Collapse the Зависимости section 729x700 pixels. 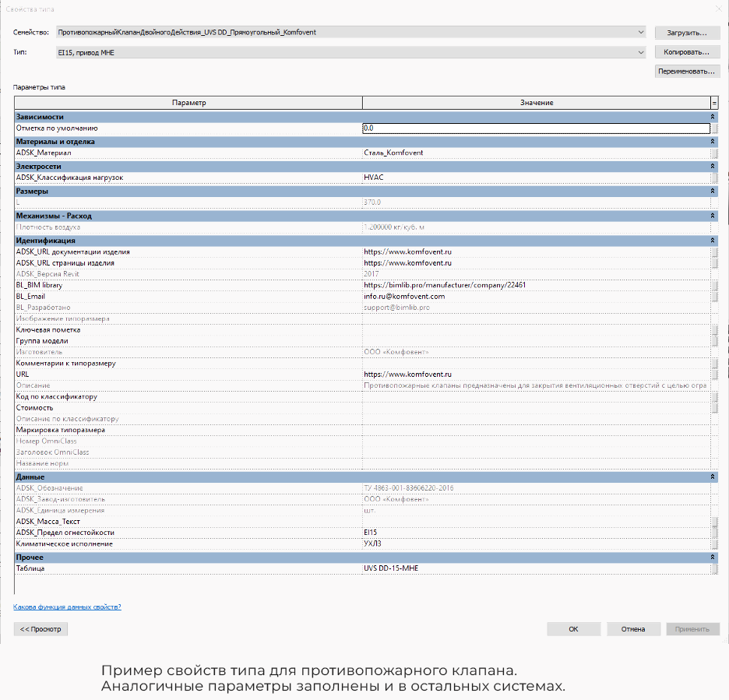pos(713,117)
